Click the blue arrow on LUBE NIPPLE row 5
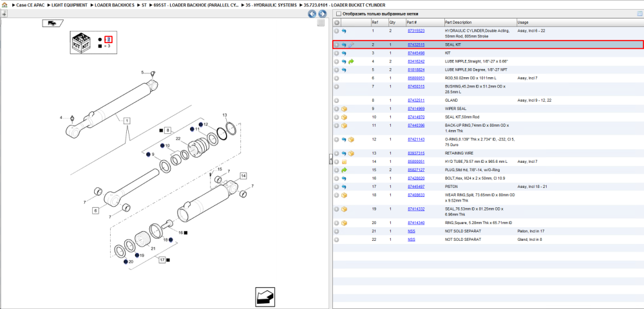This screenshot has width=644, height=309. tap(344, 70)
